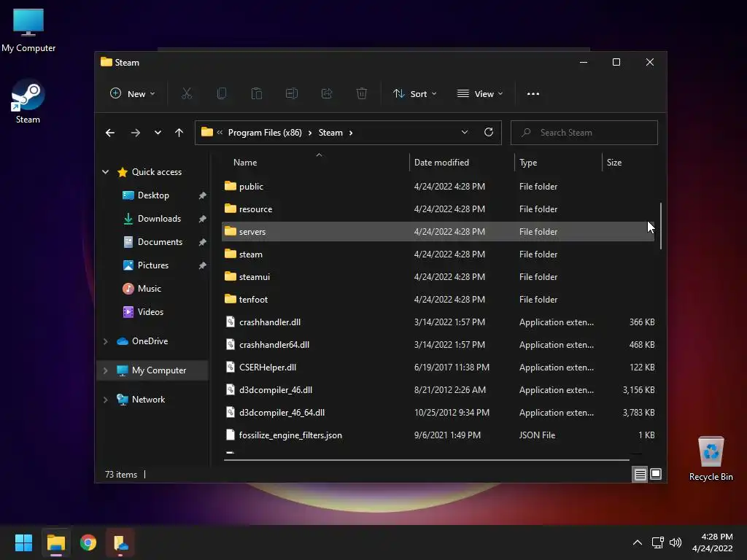The image size is (747, 560).
Task: Open the See more three-dots menu
Action: tap(533, 94)
